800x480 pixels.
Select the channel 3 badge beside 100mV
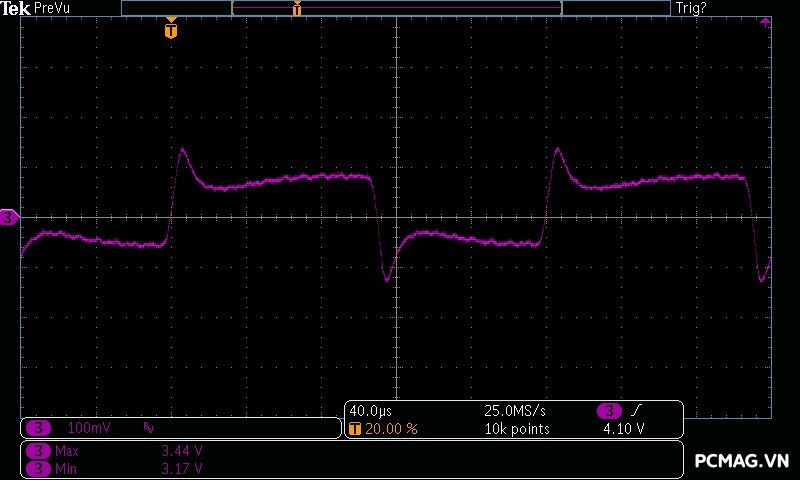click(38, 428)
